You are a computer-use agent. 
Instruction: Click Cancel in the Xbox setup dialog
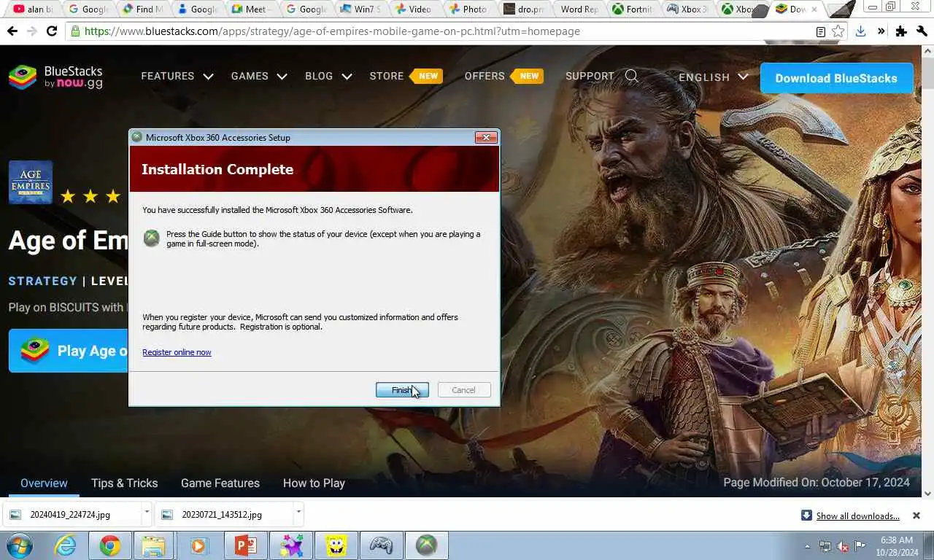[x=463, y=390]
